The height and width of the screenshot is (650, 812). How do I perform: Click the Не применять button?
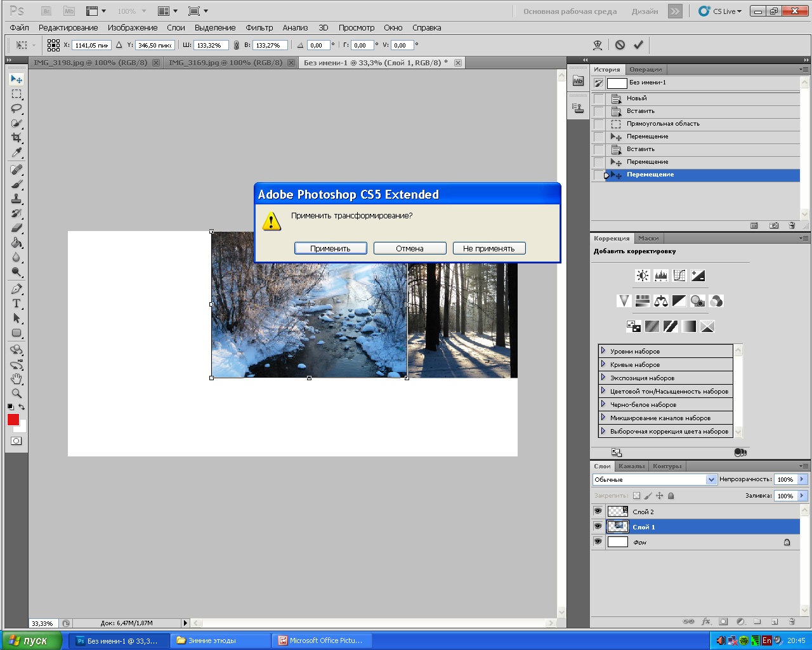pos(489,248)
